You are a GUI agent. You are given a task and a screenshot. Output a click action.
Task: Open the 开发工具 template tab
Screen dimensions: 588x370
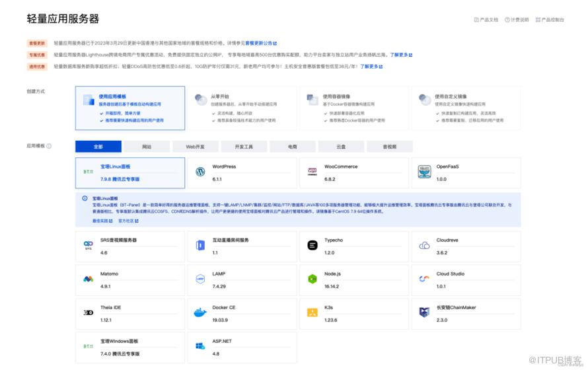(243, 147)
